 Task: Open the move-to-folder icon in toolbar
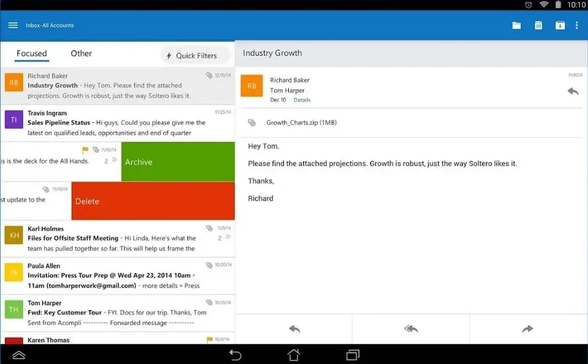pos(516,25)
